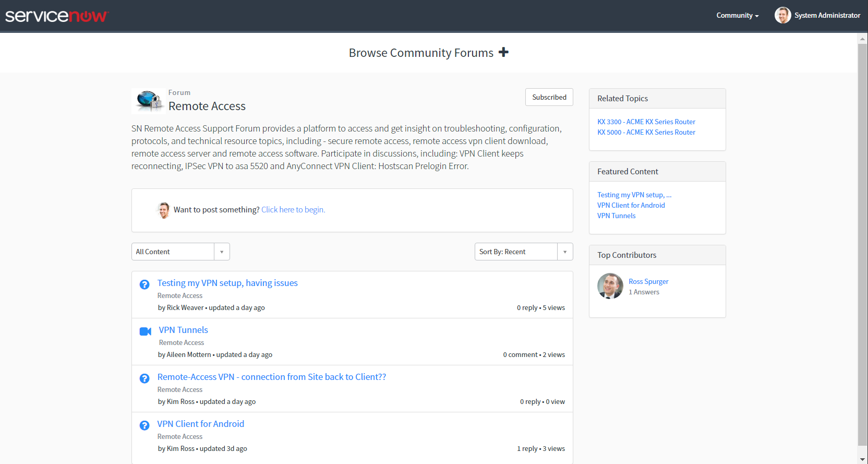
Task: Expand Browse Community Forums plus icon
Action: [x=503, y=52]
